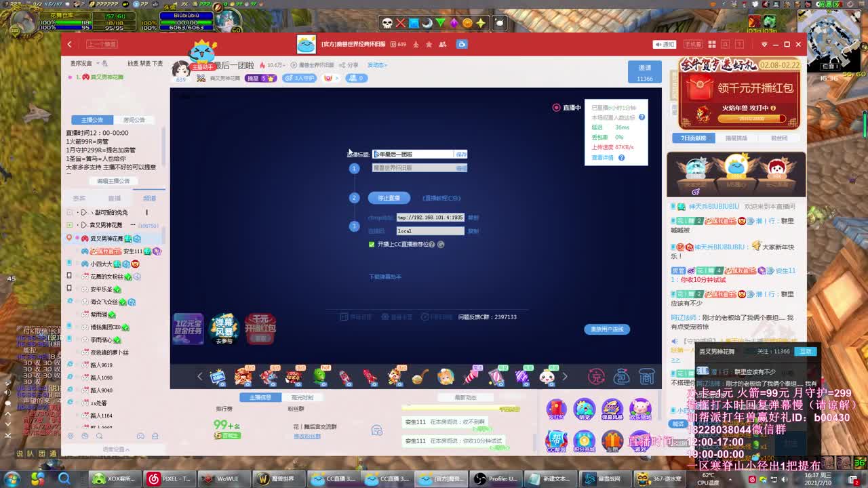Open the 通知 notification button

(665, 44)
